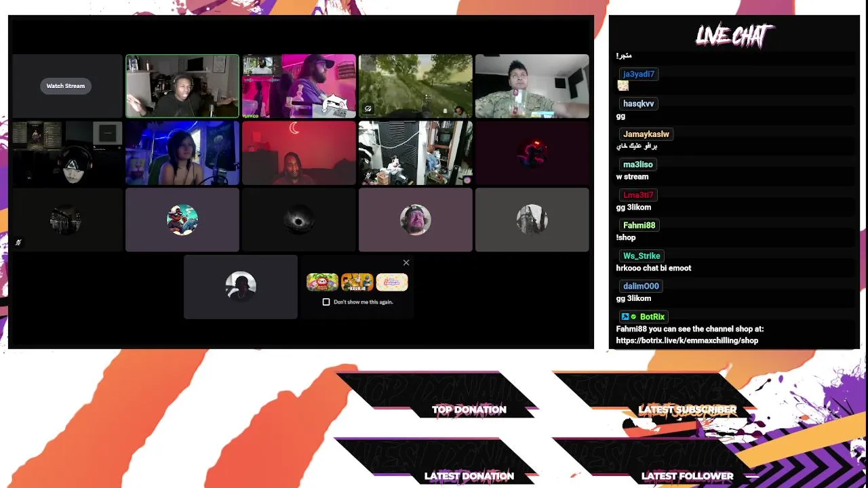Click the crossed-out icon on the forest game stream tile
868x488 pixels.
click(x=368, y=108)
